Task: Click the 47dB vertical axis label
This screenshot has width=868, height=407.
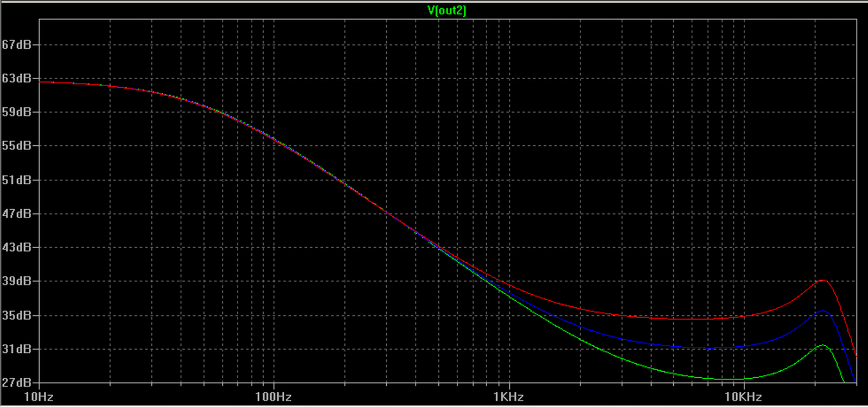Action: click(x=16, y=214)
